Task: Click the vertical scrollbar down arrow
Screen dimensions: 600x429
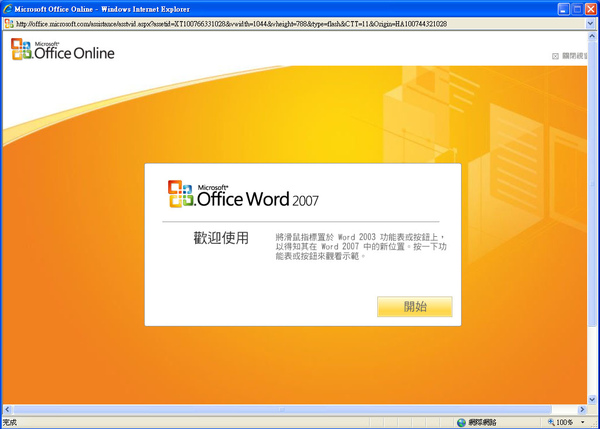Action: (x=592, y=400)
